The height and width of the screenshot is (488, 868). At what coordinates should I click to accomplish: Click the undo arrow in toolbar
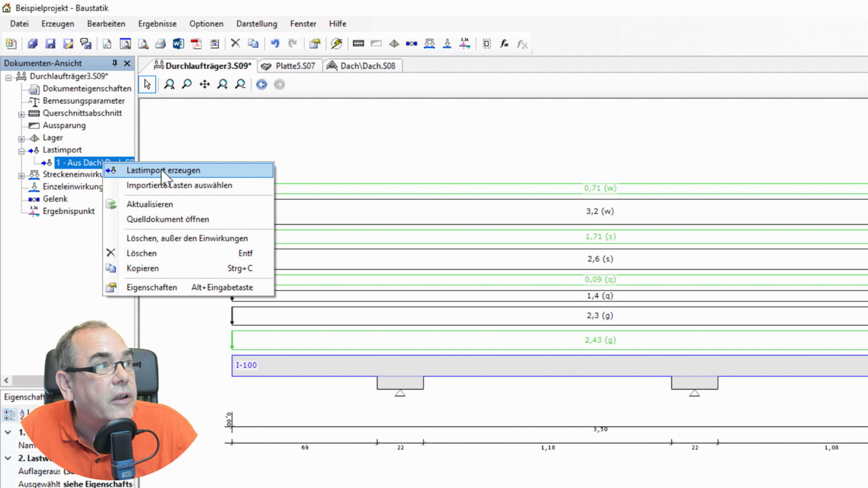click(x=275, y=44)
